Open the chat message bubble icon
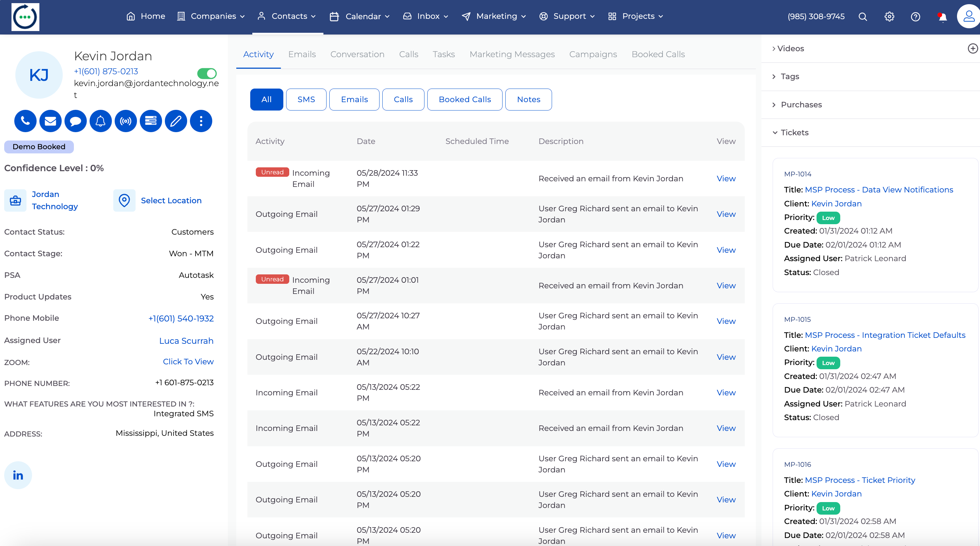Viewport: 980px width, 546px height. [75, 121]
